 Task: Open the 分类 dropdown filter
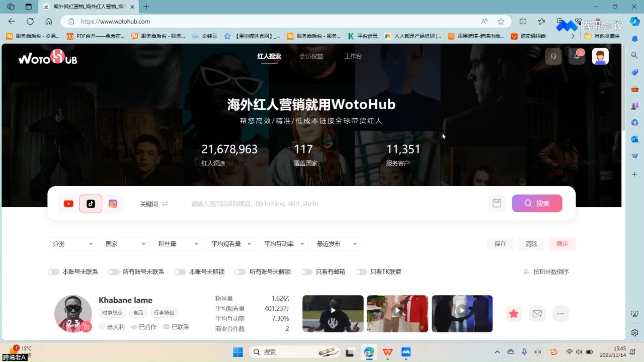(72, 244)
